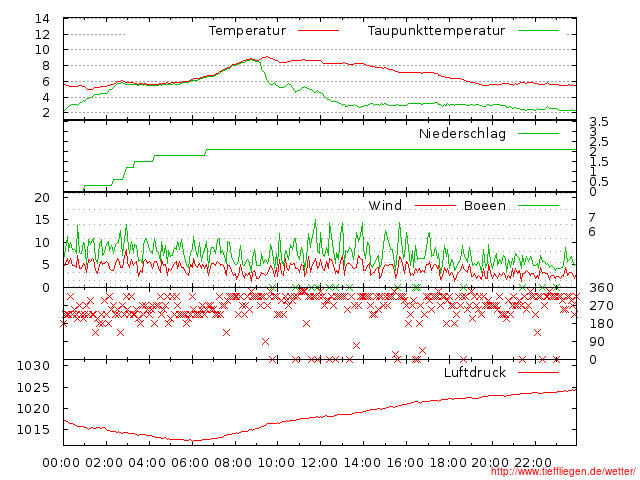Viewport: 640px width, 480px height.
Task: Click the 22:00 time axis label
Action: coord(533,463)
